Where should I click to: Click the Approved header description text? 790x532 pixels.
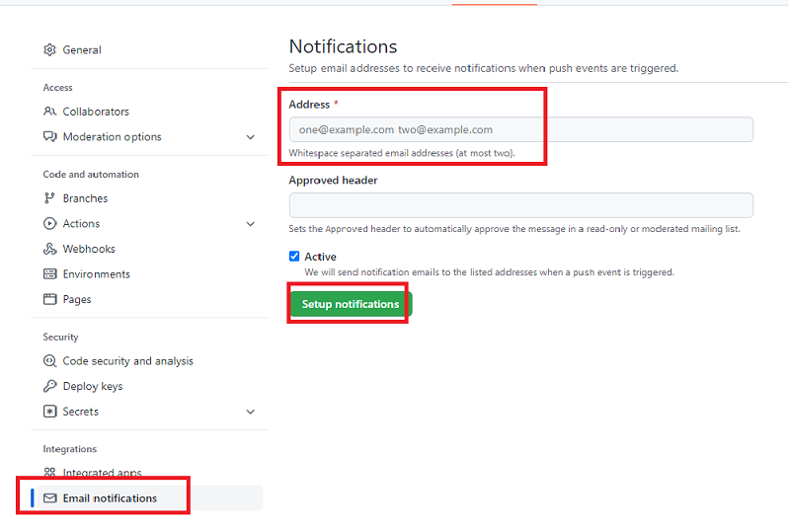[514, 229]
